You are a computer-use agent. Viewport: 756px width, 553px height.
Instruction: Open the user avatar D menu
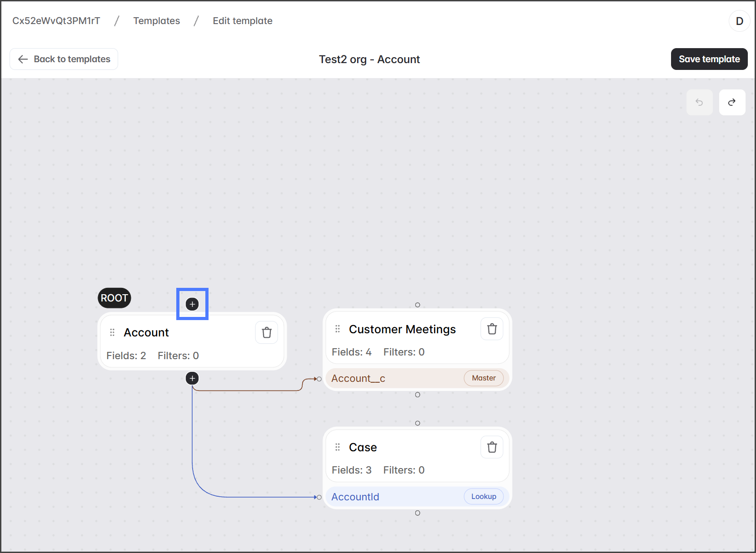point(739,21)
